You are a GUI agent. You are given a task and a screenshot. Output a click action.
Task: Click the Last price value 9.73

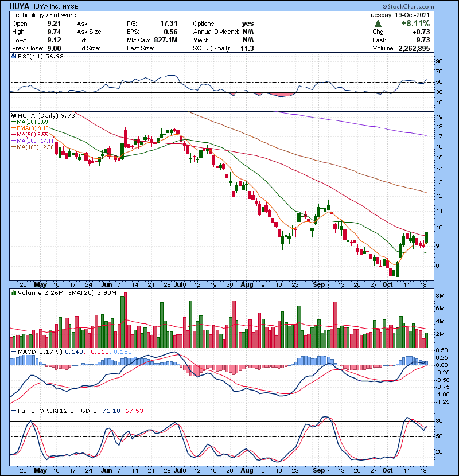pyautogui.click(x=423, y=40)
